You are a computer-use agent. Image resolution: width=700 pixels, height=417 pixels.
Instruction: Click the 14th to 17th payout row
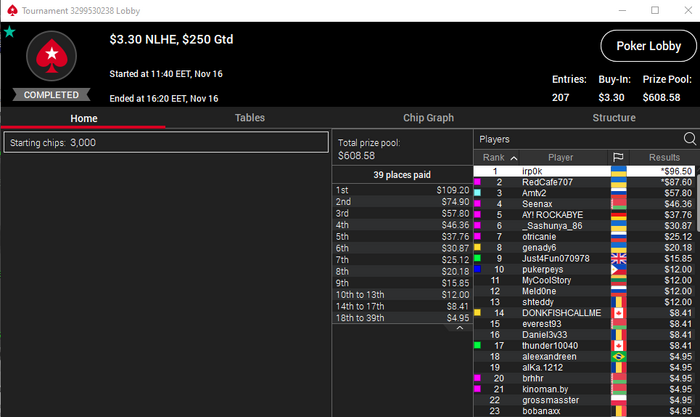402,306
